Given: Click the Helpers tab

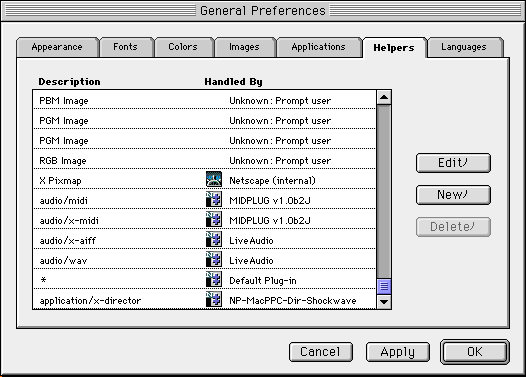Looking at the screenshot, I should click(x=394, y=48).
